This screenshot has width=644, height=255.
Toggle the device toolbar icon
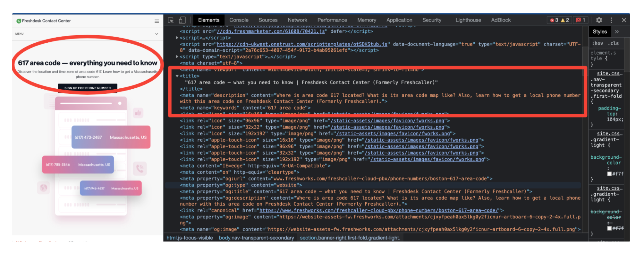pos(182,20)
